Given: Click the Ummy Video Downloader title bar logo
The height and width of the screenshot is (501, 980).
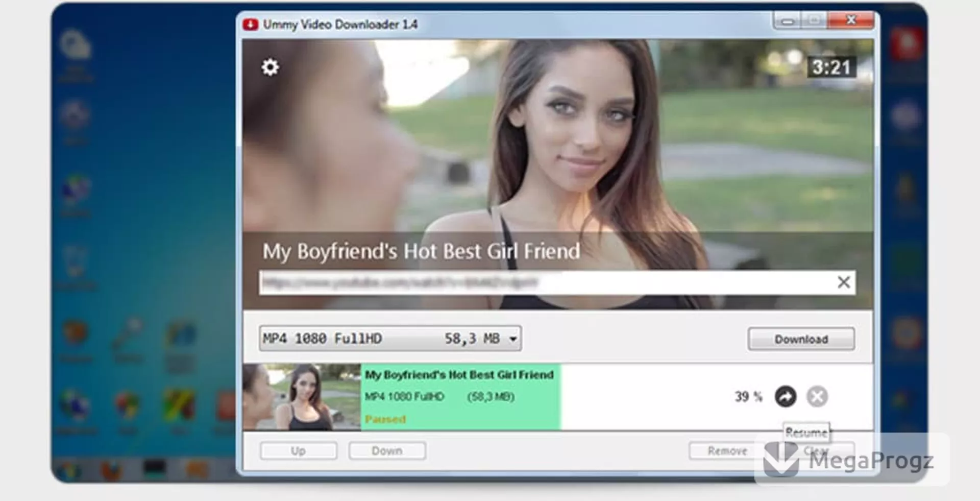Looking at the screenshot, I should point(251,24).
